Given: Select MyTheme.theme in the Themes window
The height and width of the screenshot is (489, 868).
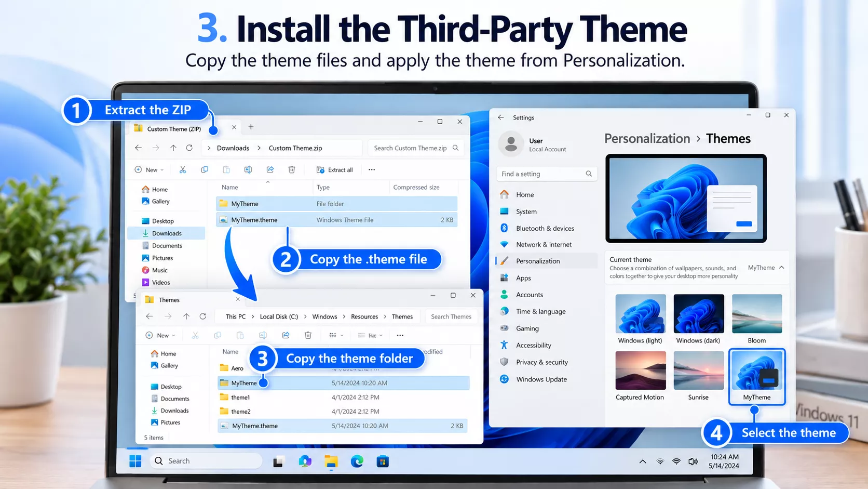Looking at the screenshot, I should pyautogui.click(x=342, y=426).
